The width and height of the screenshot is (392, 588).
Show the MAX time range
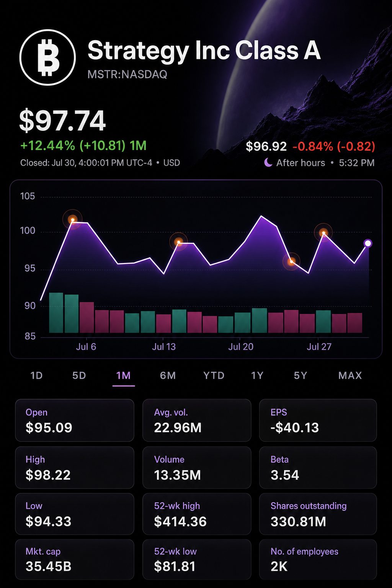[350, 376]
